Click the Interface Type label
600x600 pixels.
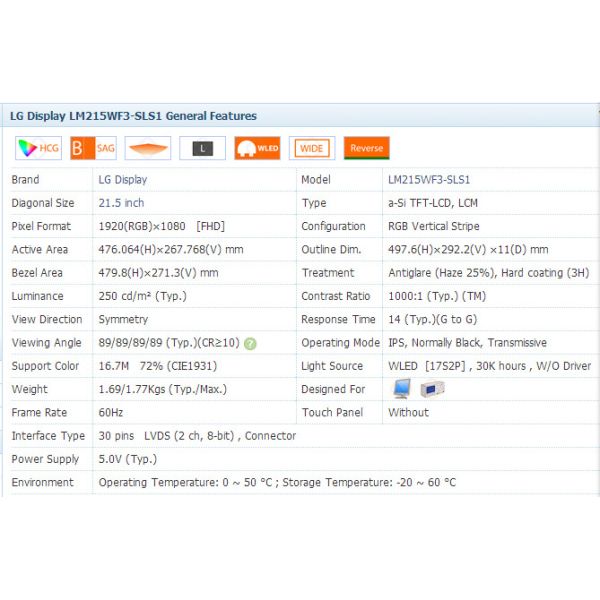point(48,436)
